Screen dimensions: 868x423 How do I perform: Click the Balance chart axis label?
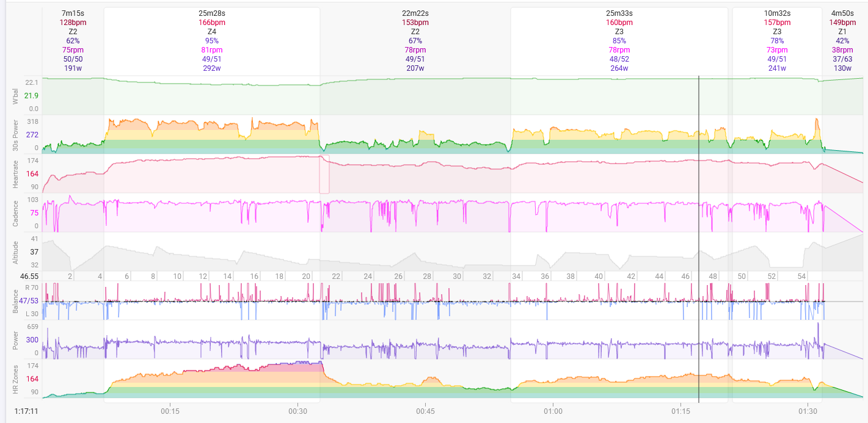pos(16,301)
